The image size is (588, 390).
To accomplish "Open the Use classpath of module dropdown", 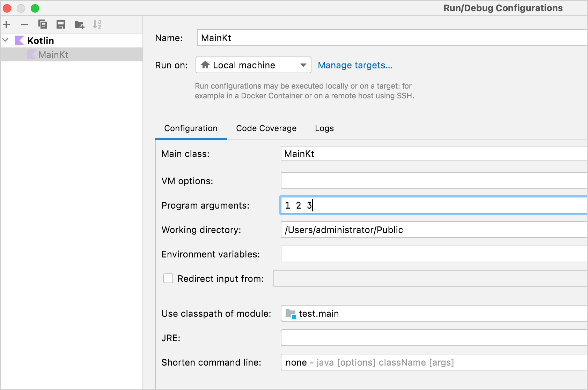I will pyautogui.click(x=434, y=313).
